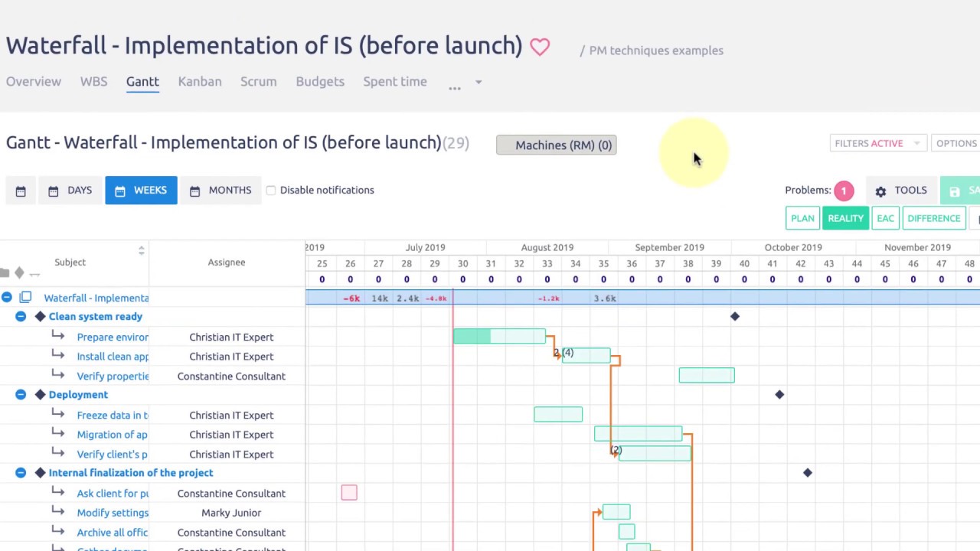Viewport: 980px width, 551px height.
Task: Toggle the DIFFERENCE view button
Action: coord(933,218)
